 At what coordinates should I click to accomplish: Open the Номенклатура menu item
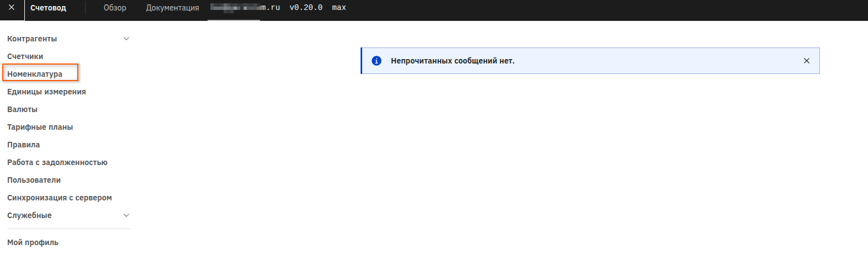[x=35, y=74]
